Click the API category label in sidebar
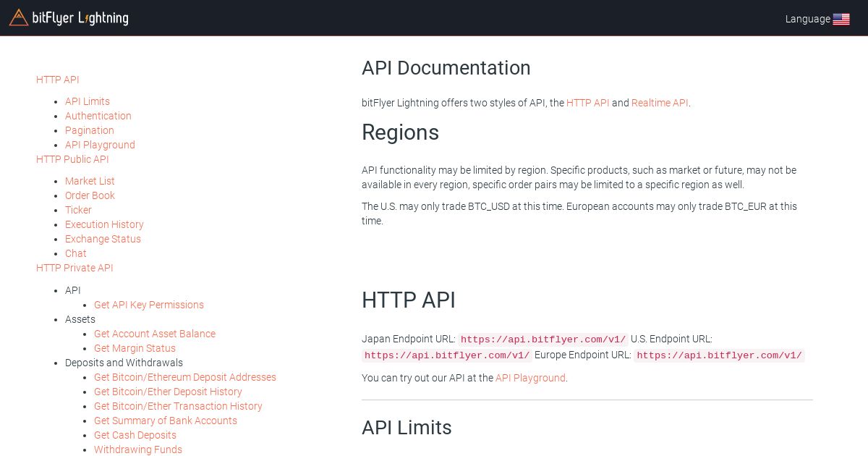Screen dimensions: 868x456 click(73, 290)
